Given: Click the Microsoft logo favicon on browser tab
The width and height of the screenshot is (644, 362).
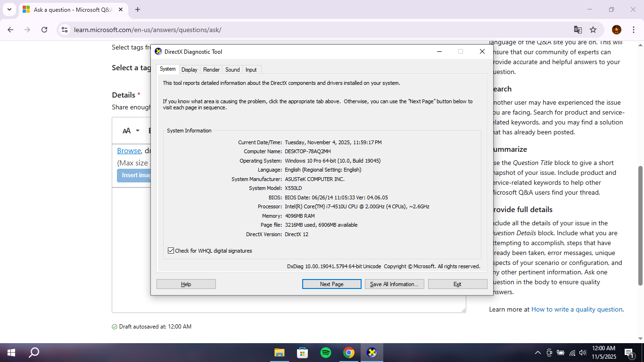Looking at the screenshot, I should pos(26,9).
